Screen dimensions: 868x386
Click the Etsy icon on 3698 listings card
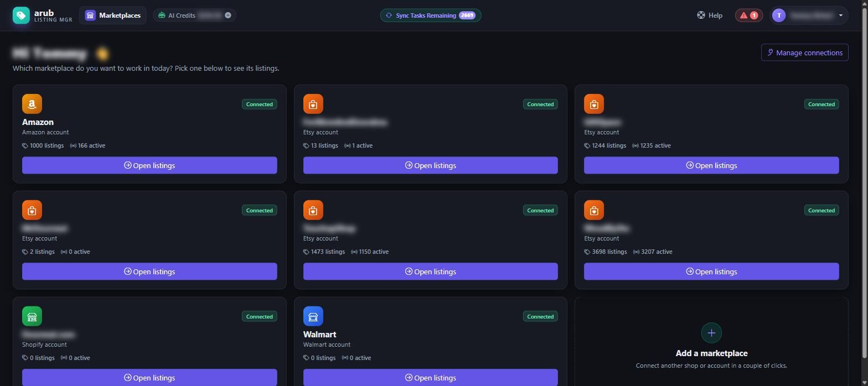[594, 210]
